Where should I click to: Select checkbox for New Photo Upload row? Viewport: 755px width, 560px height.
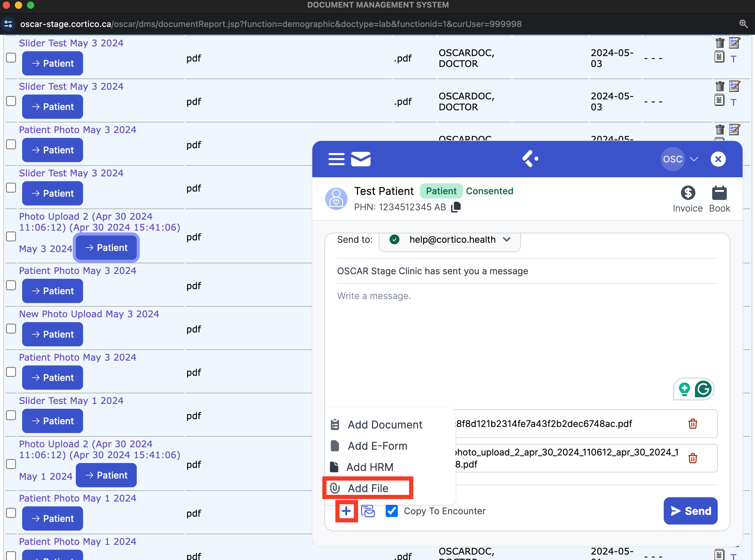pos(11,329)
